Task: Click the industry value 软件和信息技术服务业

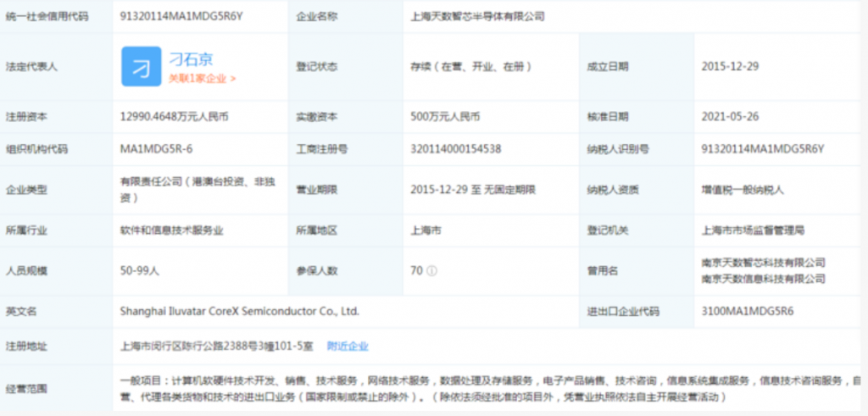Action: [173, 230]
